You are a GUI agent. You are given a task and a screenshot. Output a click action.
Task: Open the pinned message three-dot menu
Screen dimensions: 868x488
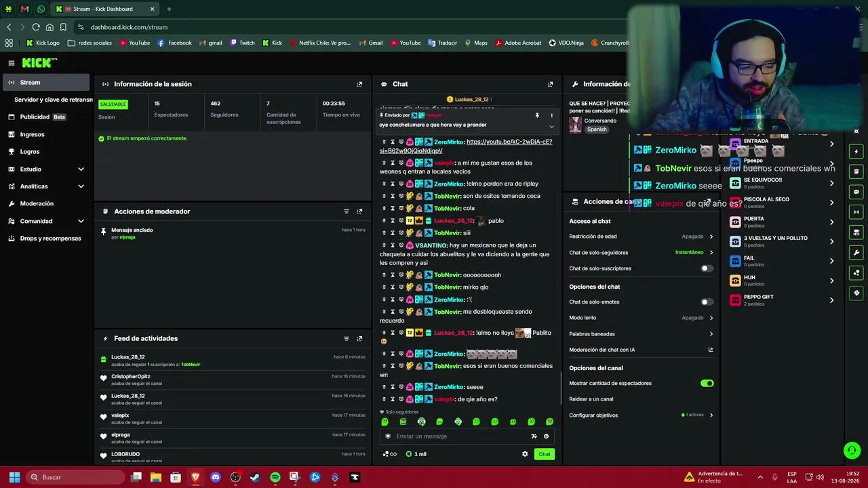551,115
